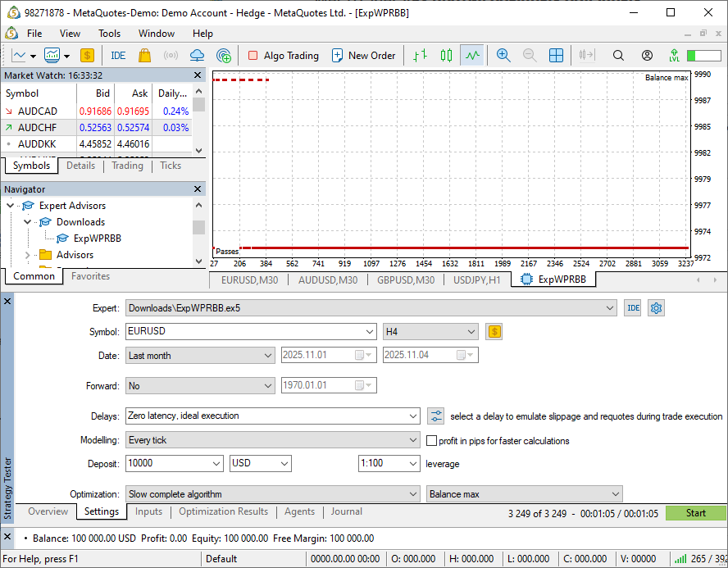This screenshot has width=728, height=568.
Task: Open the user account profile icon
Action: click(647, 56)
